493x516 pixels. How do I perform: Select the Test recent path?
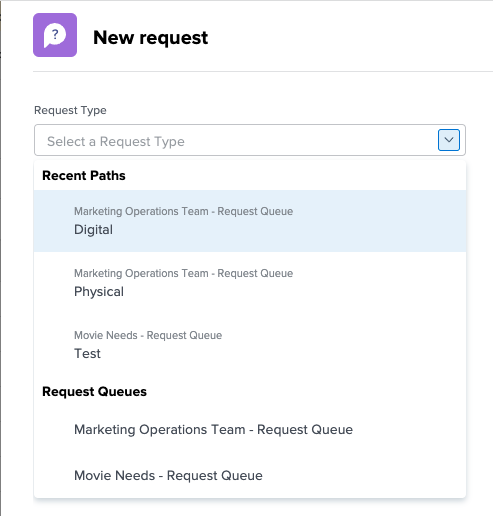point(250,345)
